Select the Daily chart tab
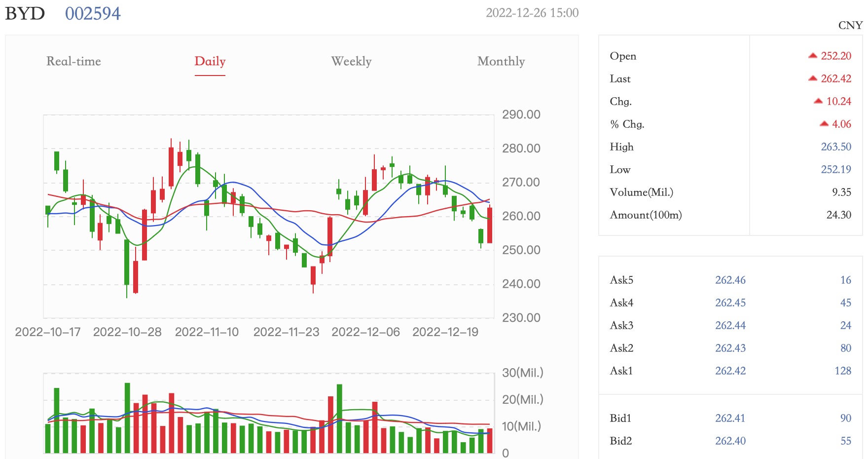 210,61
